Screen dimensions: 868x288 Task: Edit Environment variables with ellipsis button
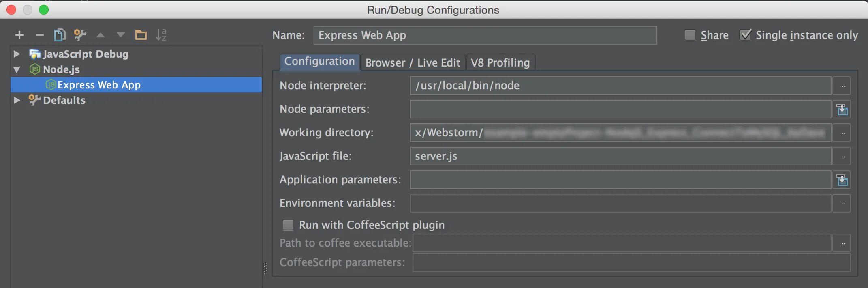point(842,204)
